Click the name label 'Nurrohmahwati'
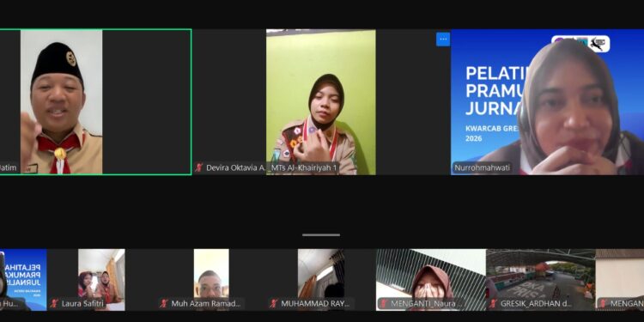The image size is (644, 322). coord(483,167)
